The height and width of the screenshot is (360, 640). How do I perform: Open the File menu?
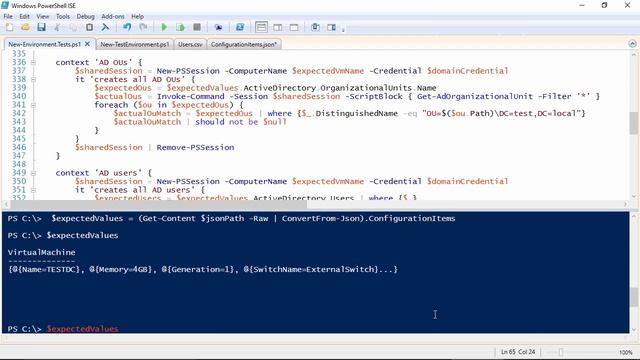(8, 16)
